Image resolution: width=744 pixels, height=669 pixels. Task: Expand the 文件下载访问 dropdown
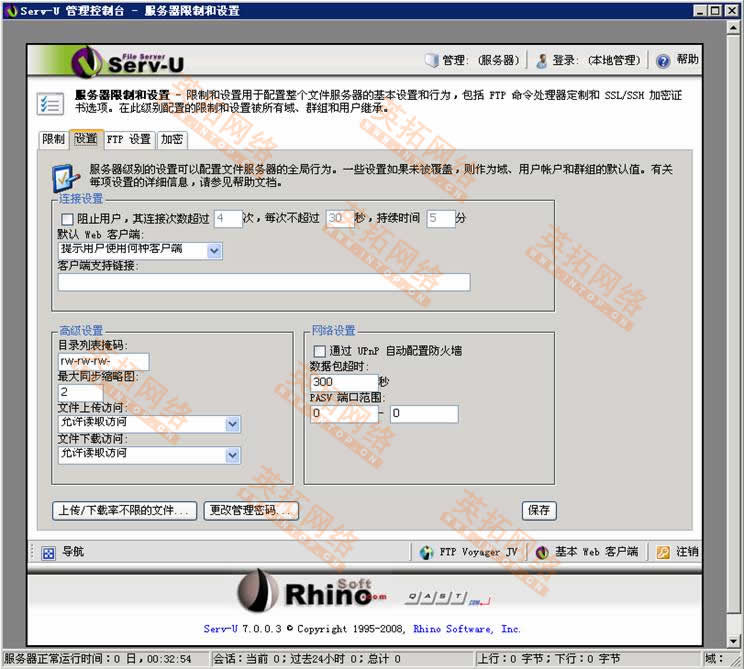149,455
